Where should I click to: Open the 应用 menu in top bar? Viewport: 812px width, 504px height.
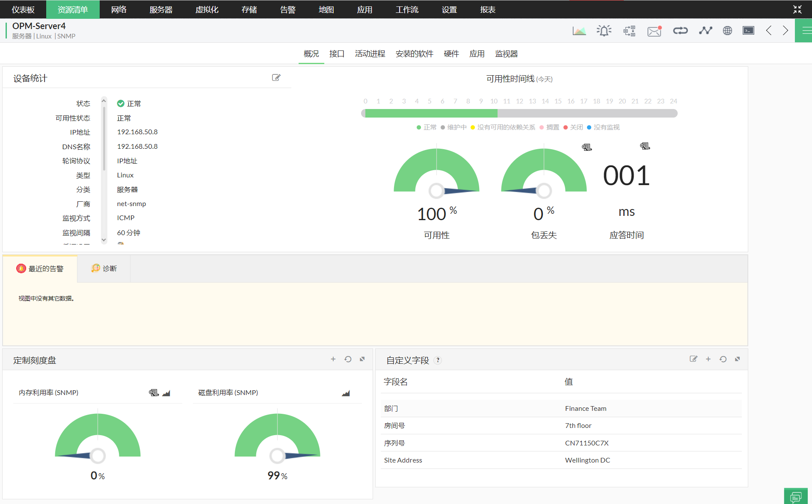click(365, 9)
